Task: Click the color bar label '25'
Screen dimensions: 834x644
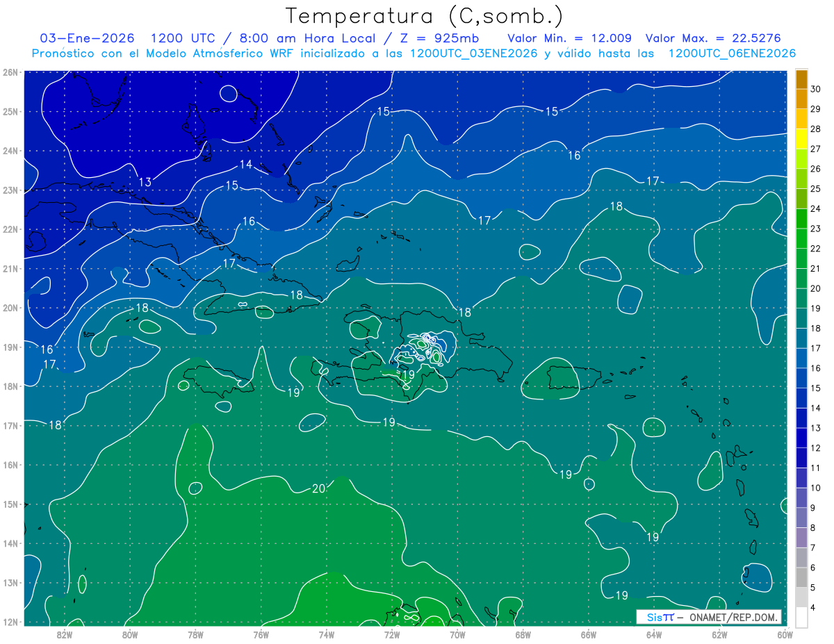Action: tap(816, 188)
